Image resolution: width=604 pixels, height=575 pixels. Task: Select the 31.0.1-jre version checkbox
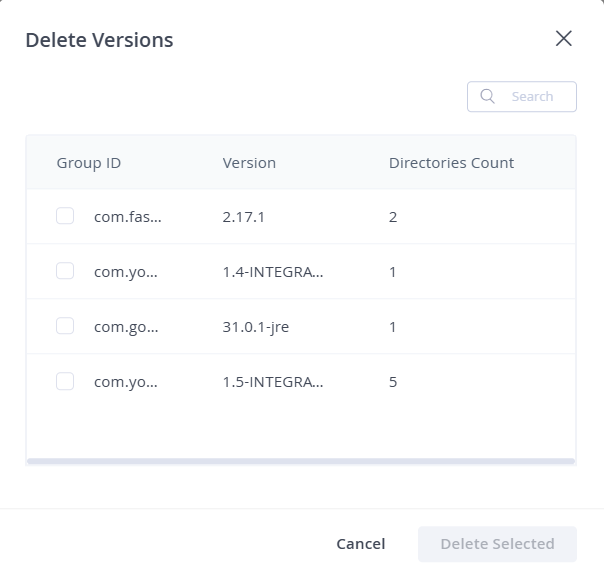65,326
